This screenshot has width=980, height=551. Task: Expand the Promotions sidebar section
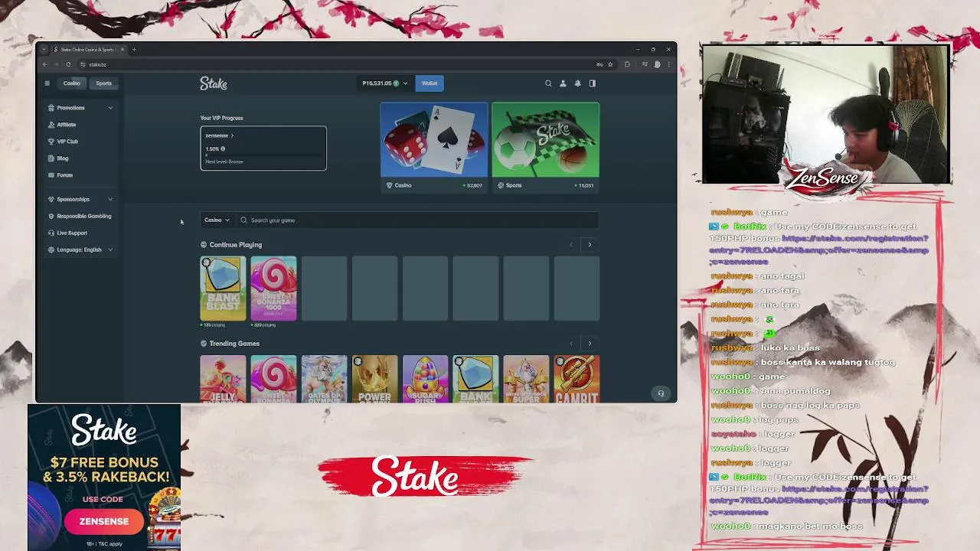pos(110,108)
